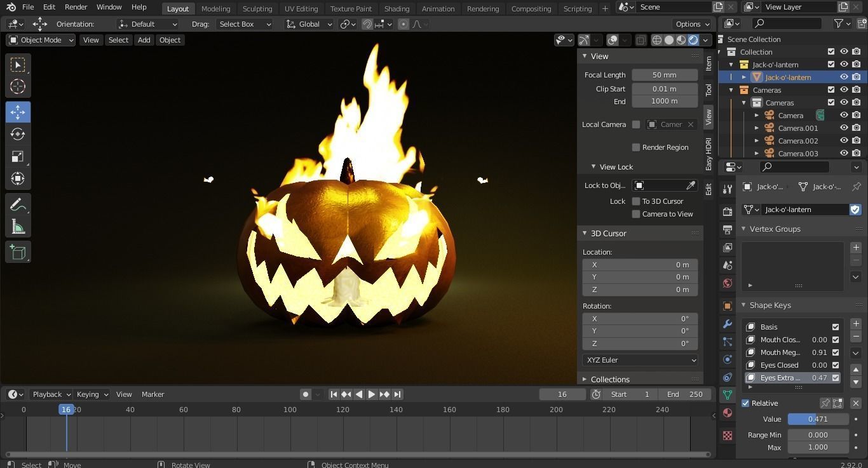
Task: Open the Item sidebar tab
Action: tap(709, 64)
